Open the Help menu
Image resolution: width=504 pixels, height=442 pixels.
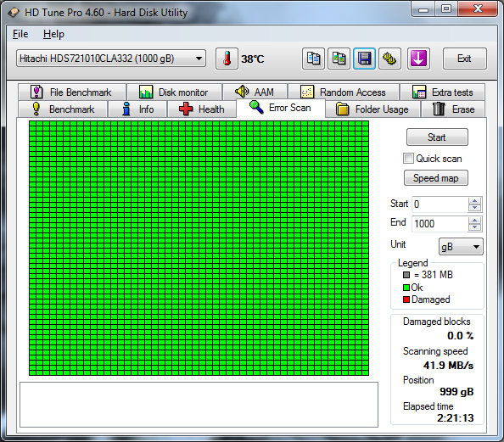(x=53, y=34)
